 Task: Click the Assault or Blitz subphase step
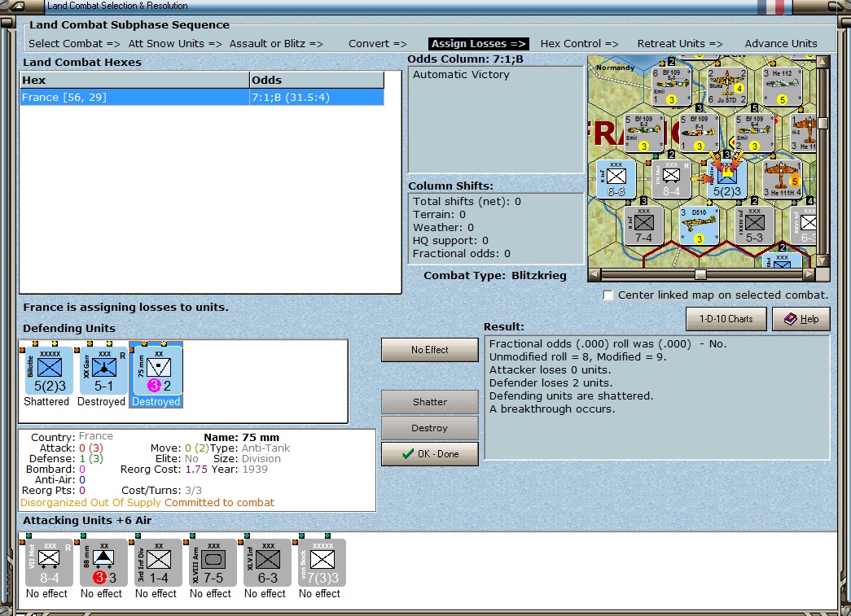coord(276,43)
